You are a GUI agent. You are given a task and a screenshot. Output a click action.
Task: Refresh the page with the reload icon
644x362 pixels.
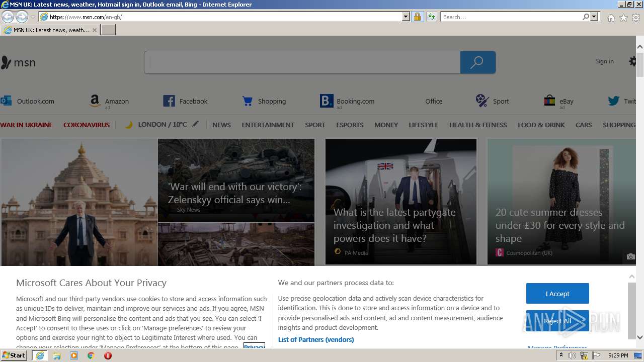[431, 17]
